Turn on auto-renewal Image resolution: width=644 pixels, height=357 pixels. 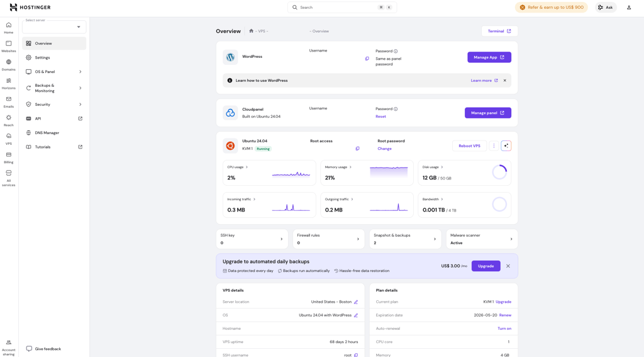pyautogui.click(x=504, y=329)
